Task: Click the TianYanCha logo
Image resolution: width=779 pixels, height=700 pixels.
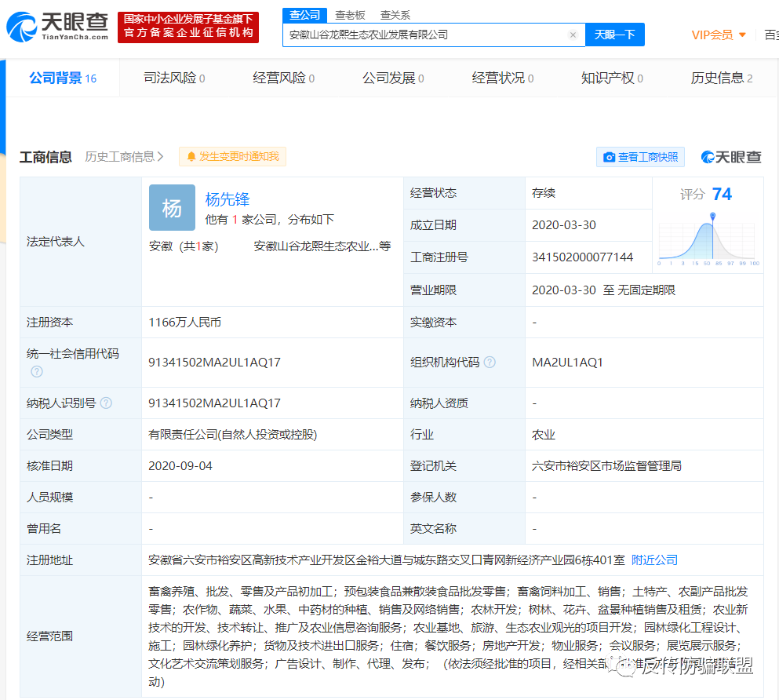Action: [57, 27]
